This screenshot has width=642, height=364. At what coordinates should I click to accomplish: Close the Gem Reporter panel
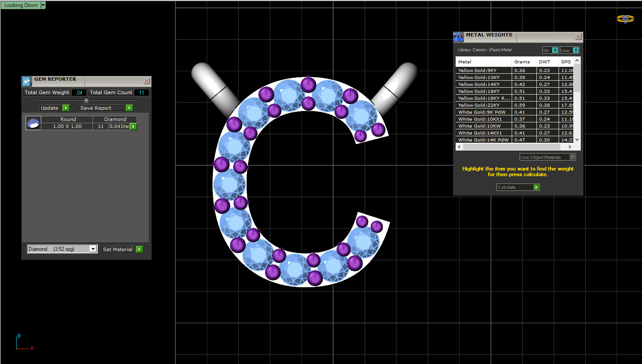147,81
